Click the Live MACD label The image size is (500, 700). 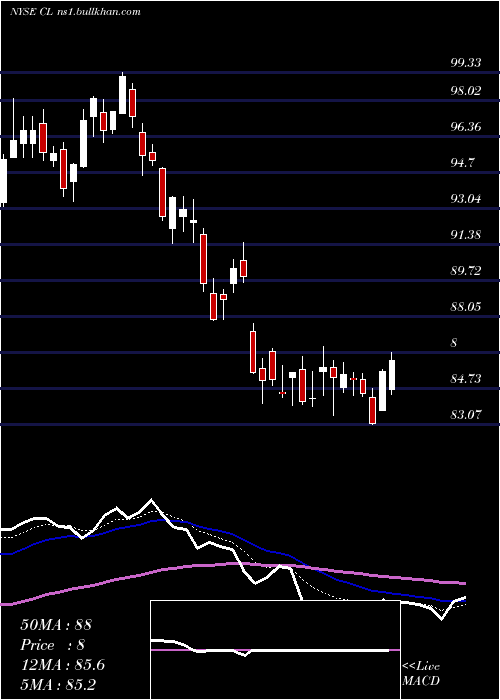tap(421, 673)
